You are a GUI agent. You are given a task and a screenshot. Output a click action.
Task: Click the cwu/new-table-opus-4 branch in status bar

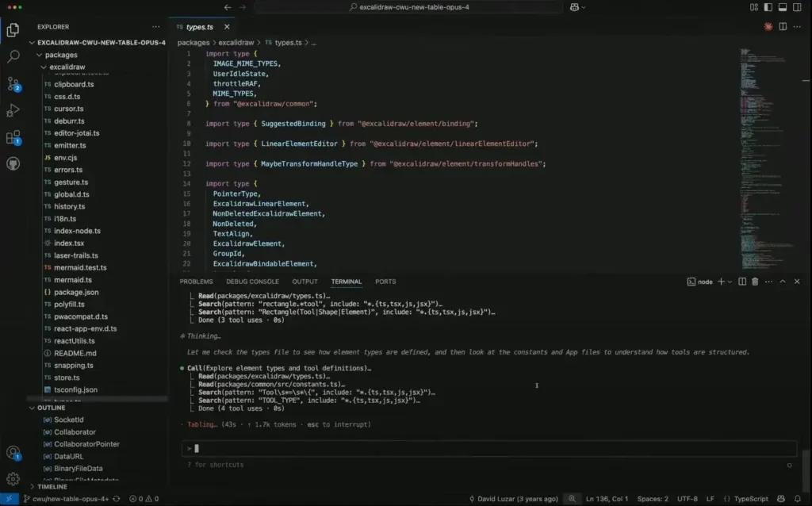point(67,500)
